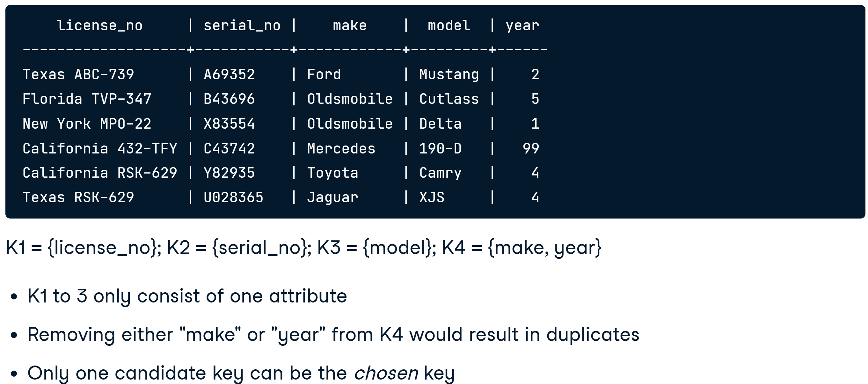Click the model column header

tap(449, 25)
